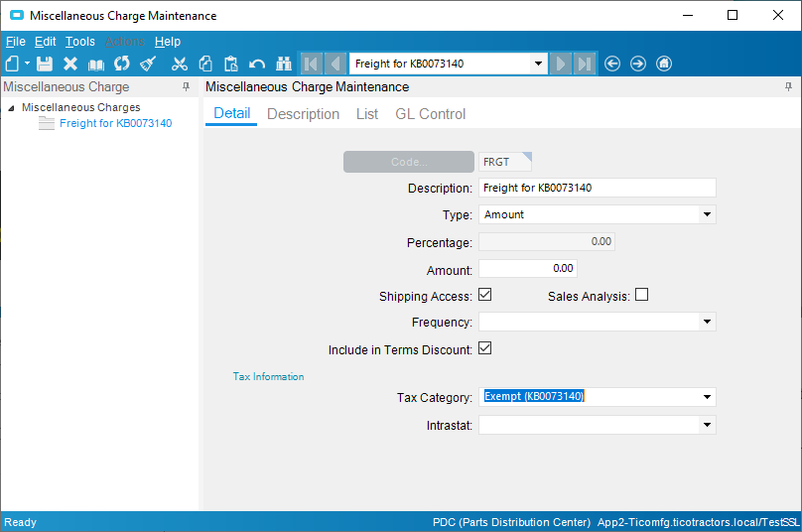Click the circled back arrow icon
Viewport: 802px width, 532px height.
tap(612, 64)
